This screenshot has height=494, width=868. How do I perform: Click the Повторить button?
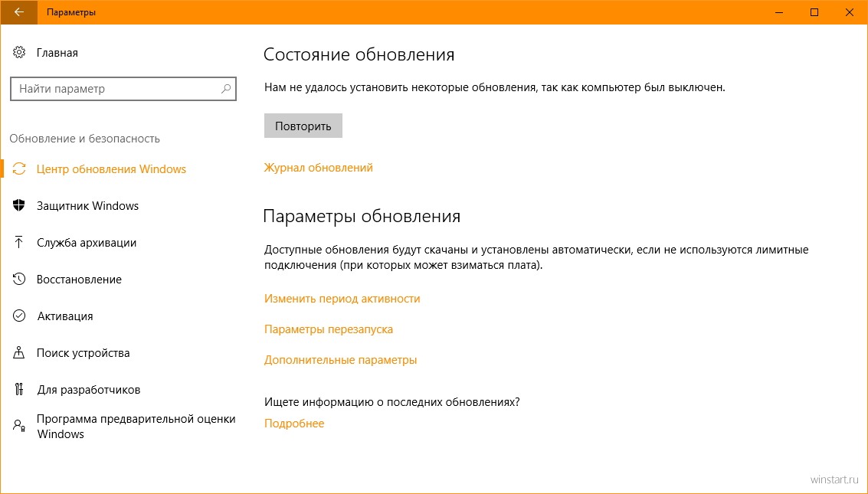(x=303, y=126)
